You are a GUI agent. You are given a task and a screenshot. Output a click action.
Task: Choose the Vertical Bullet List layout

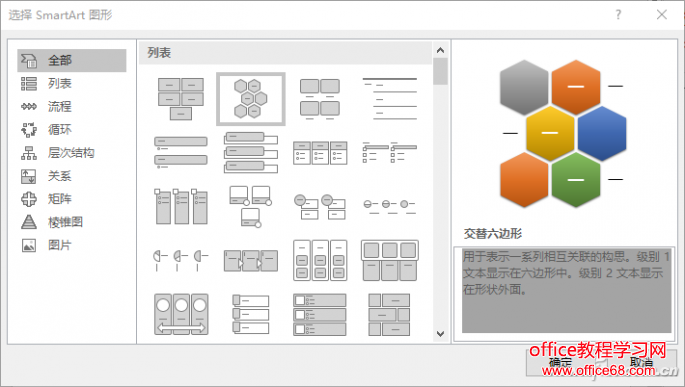click(x=181, y=152)
